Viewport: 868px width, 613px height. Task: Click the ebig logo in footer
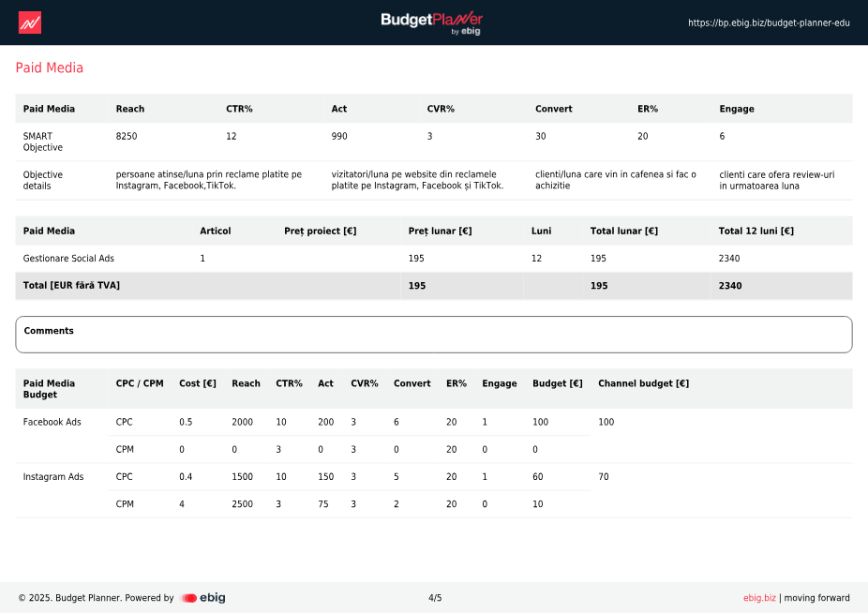click(x=203, y=598)
